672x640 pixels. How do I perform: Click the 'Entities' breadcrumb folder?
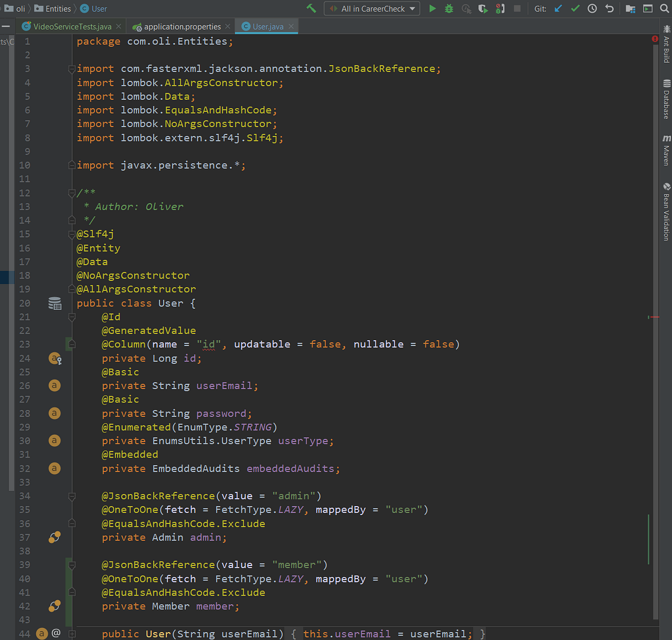click(53, 8)
